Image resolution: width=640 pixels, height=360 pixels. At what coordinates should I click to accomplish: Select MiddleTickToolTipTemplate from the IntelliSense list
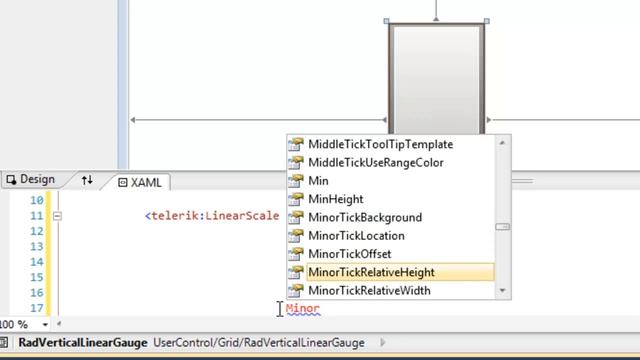tap(380, 144)
